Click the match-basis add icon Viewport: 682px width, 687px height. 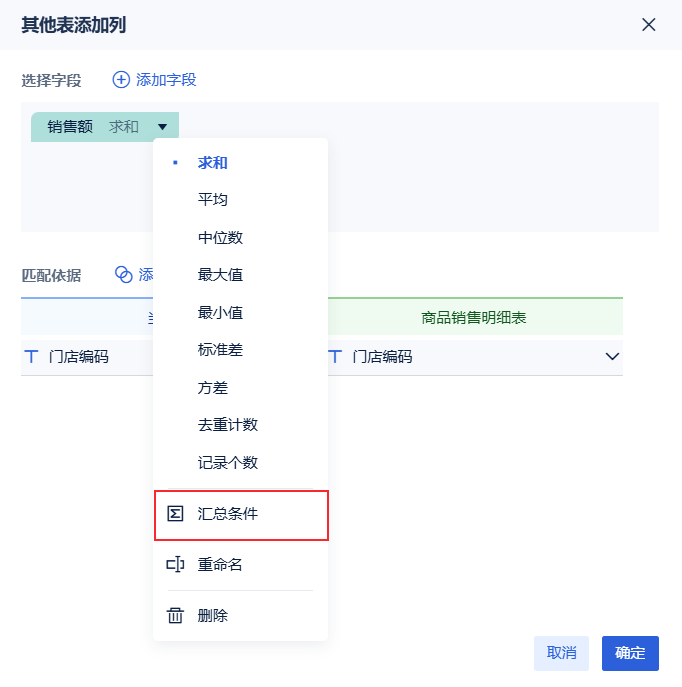tap(124, 275)
